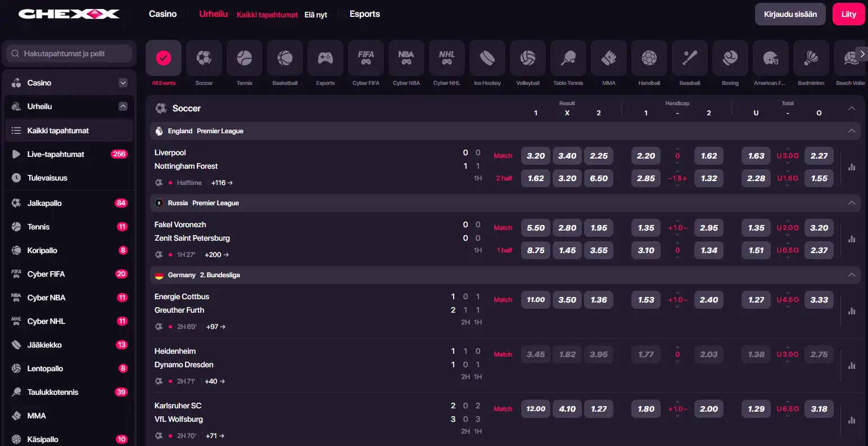Open the Casino top navigation tab
The height and width of the screenshot is (446, 868).
[163, 14]
